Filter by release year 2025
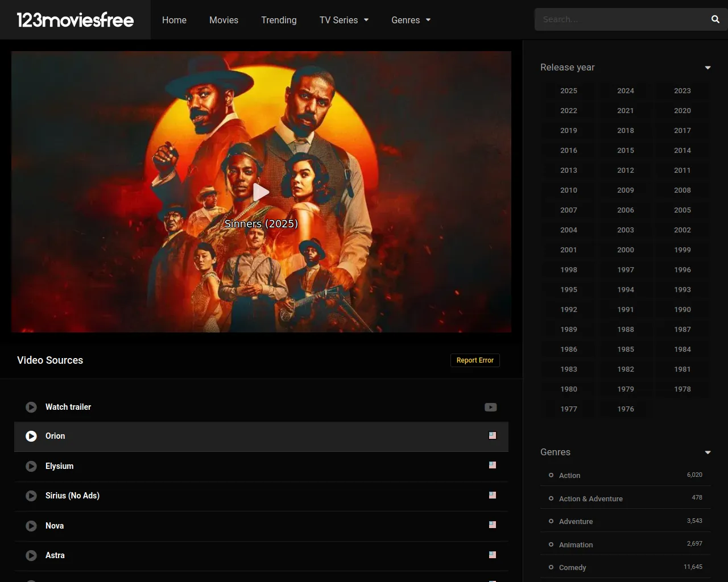Screen dimensions: 728x582 [569, 90]
